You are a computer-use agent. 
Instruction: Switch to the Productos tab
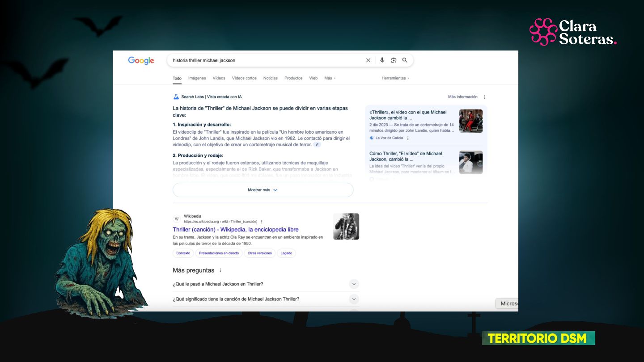[293, 78]
